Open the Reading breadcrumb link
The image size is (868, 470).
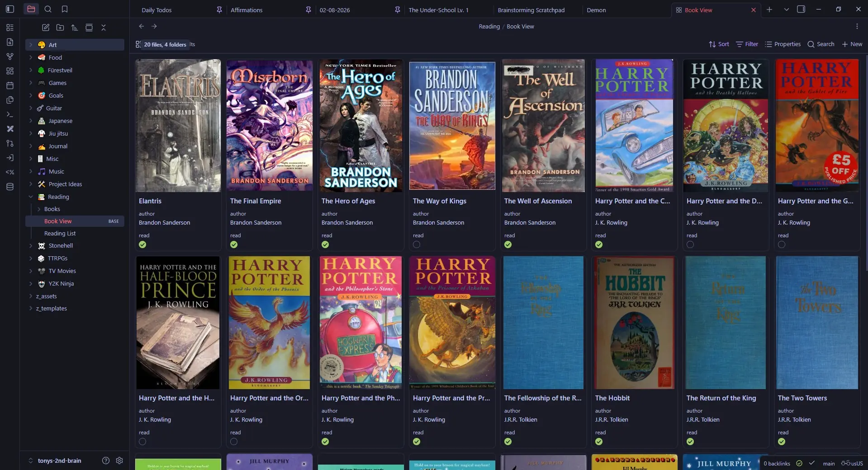(x=489, y=26)
